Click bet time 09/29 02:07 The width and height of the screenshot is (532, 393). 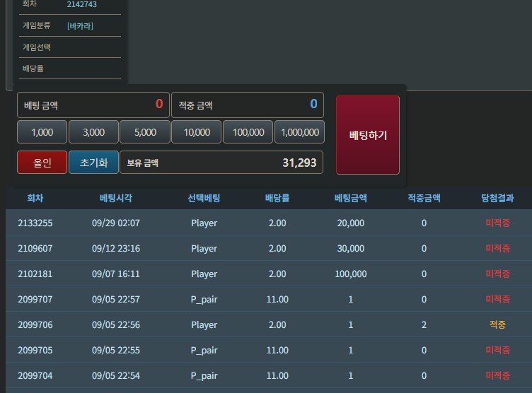(x=116, y=223)
